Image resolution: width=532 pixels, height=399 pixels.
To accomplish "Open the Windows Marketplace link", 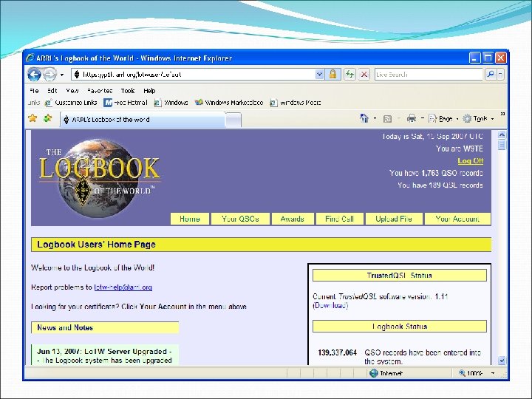I will click(229, 103).
